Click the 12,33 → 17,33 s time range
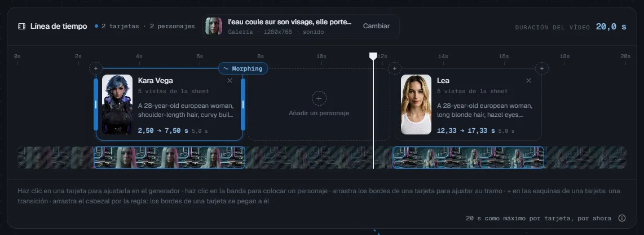 [x=466, y=130]
